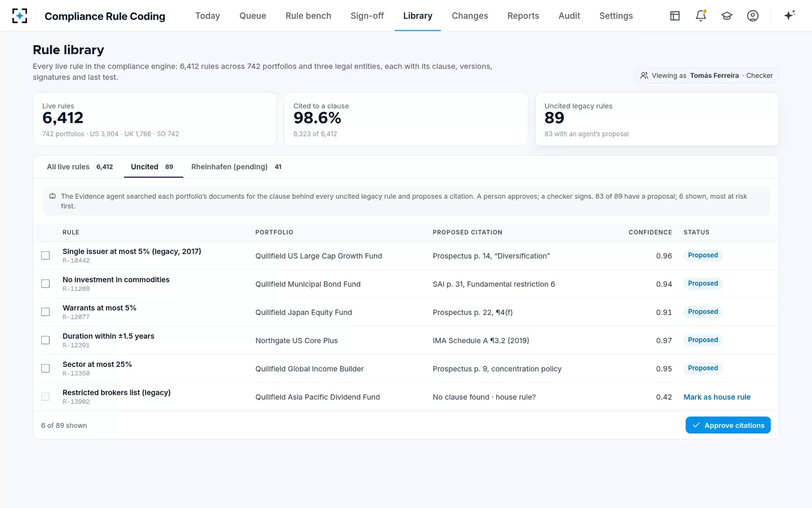Go to the Today tab
The image size is (812, 508).
click(x=208, y=16)
